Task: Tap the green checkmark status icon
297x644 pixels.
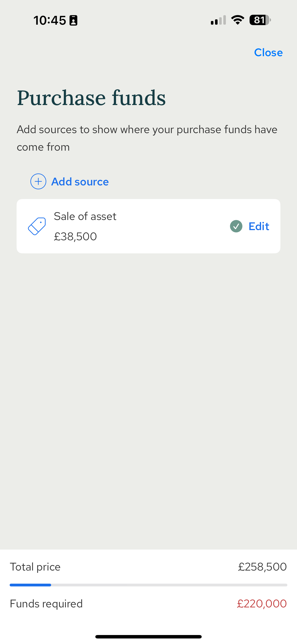Action: click(x=236, y=226)
